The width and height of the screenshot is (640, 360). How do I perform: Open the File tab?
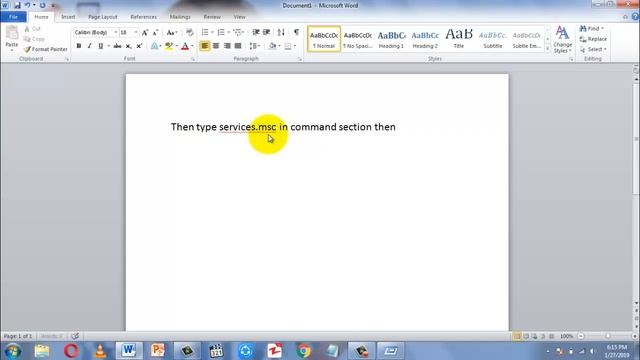point(13,17)
